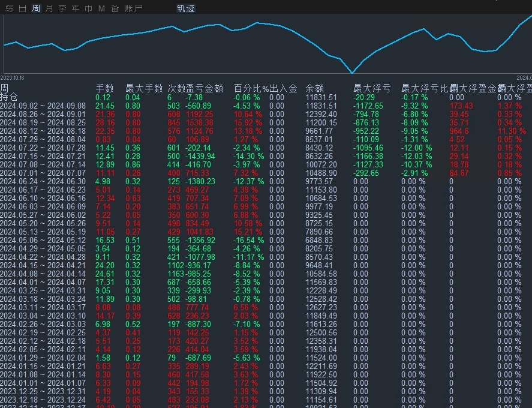The height and width of the screenshot is (408, 532).
Task: Select the week row 2024.07.22 ~ 2024.07.28
Action: click(x=266, y=148)
